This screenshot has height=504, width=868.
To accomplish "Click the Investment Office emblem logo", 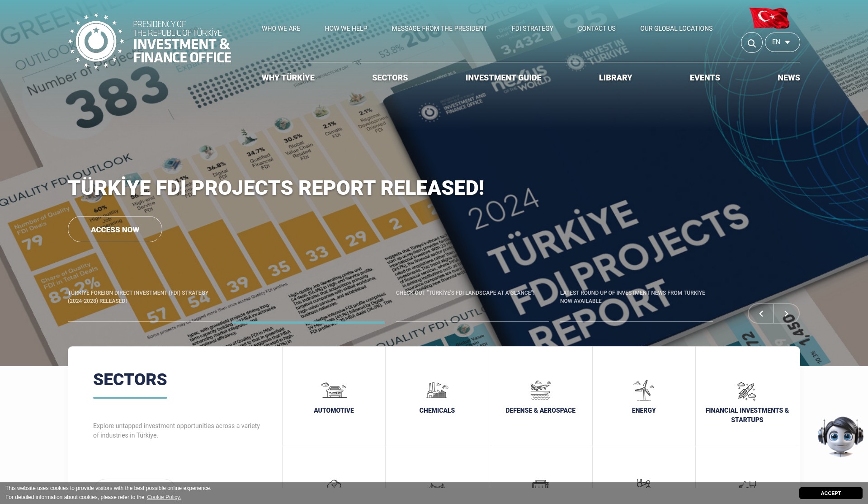I will 96,42.
